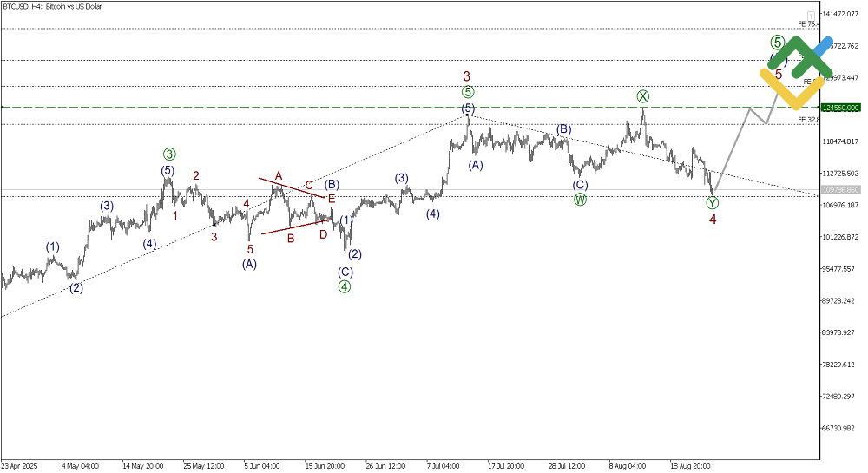Click the 5 Jun 04:00 time label
Image resolution: width=868 pixels, height=473 pixels.
[x=262, y=466]
